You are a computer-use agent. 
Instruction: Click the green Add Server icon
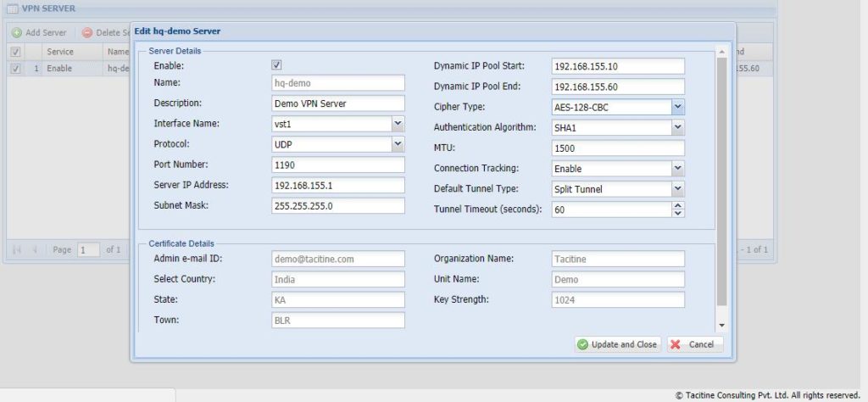pos(16,32)
